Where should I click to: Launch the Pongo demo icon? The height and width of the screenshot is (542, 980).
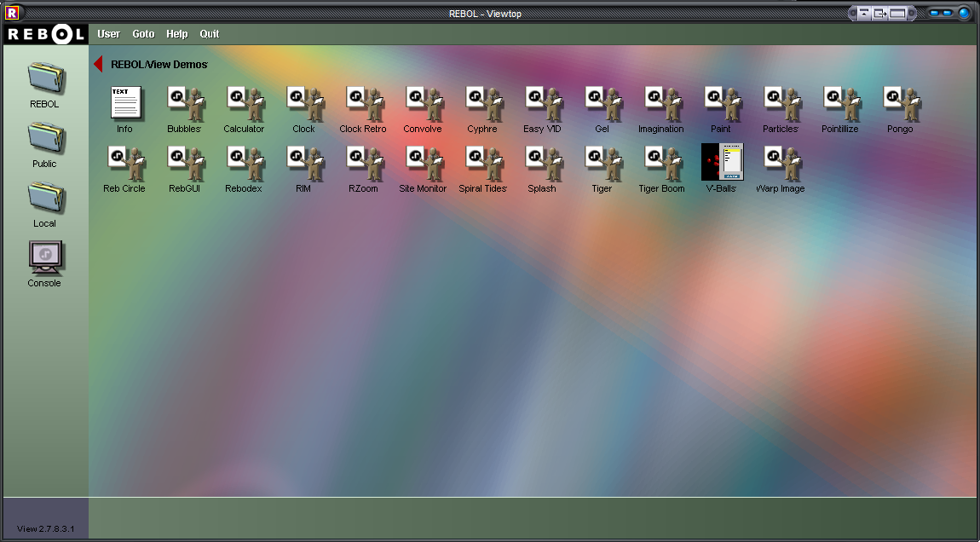(902, 103)
